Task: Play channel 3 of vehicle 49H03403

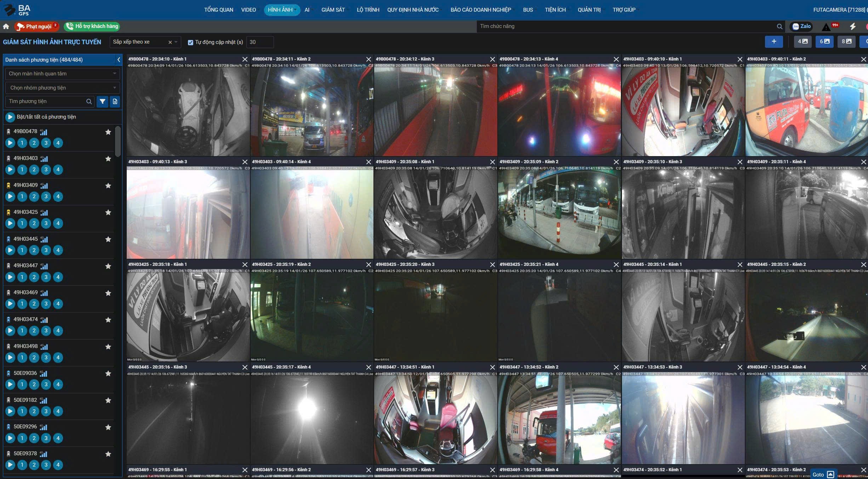Action: [x=46, y=170]
